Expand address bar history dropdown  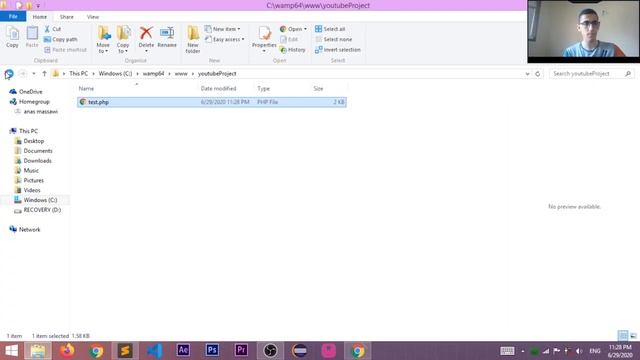point(527,74)
